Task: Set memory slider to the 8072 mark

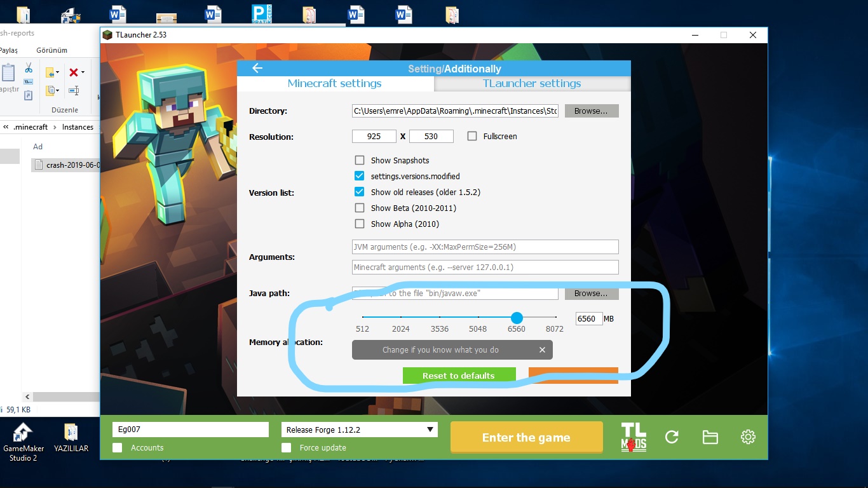Action: [555, 317]
